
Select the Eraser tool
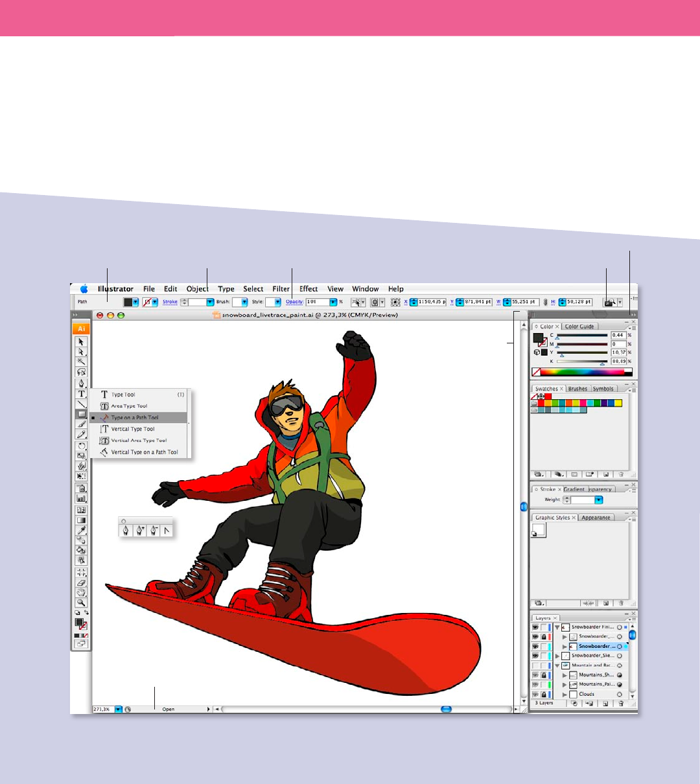[x=82, y=582]
